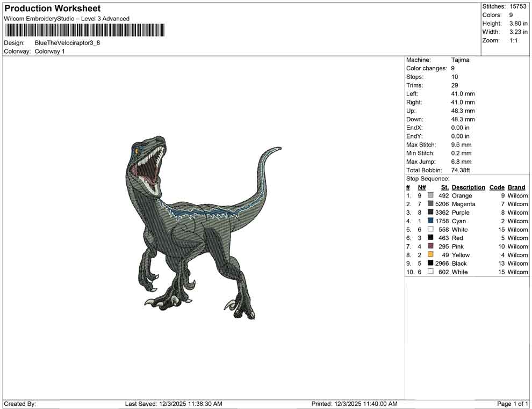Select the Pink thread color chip
532x409 pixels.
pos(429,246)
